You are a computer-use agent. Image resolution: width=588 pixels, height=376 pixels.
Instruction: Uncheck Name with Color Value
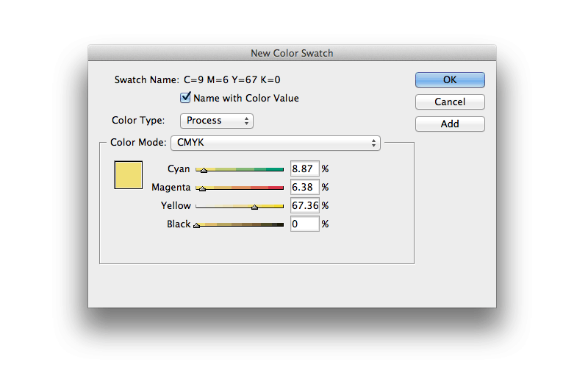point(185,98)
